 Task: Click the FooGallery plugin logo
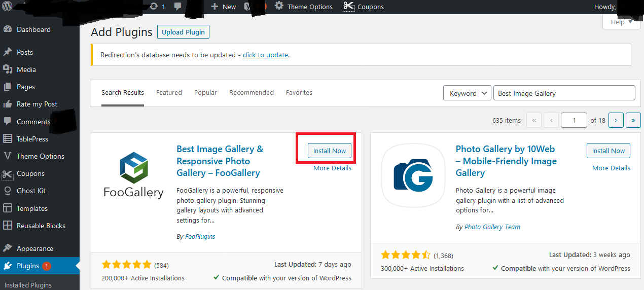point(133,175)
